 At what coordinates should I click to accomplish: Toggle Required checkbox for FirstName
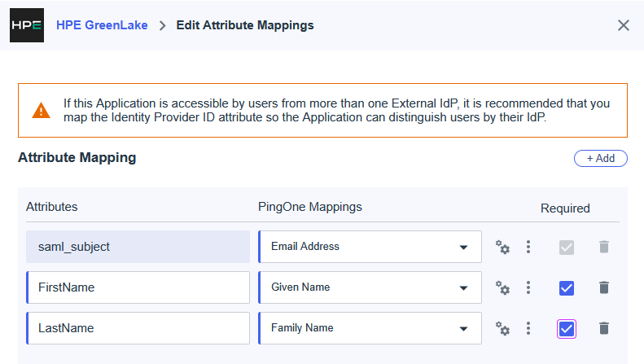[x=567, y=287]
